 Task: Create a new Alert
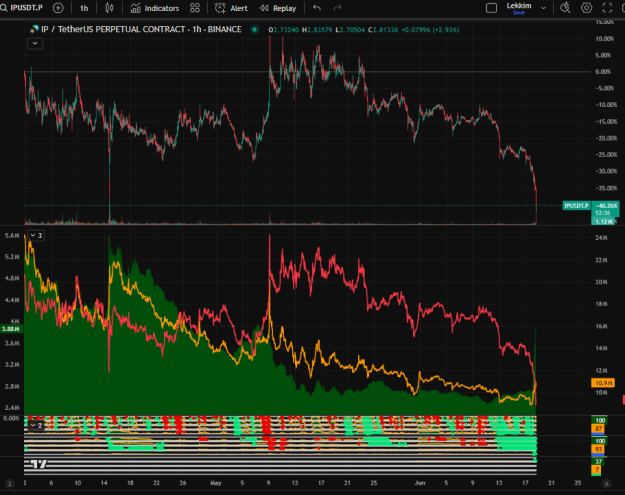[232, 8]
